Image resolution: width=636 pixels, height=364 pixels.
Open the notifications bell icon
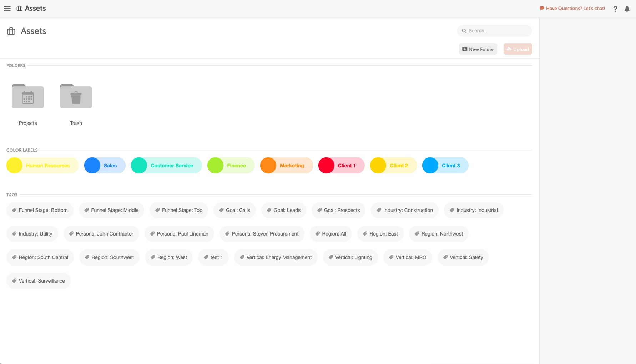coord(627,9)
